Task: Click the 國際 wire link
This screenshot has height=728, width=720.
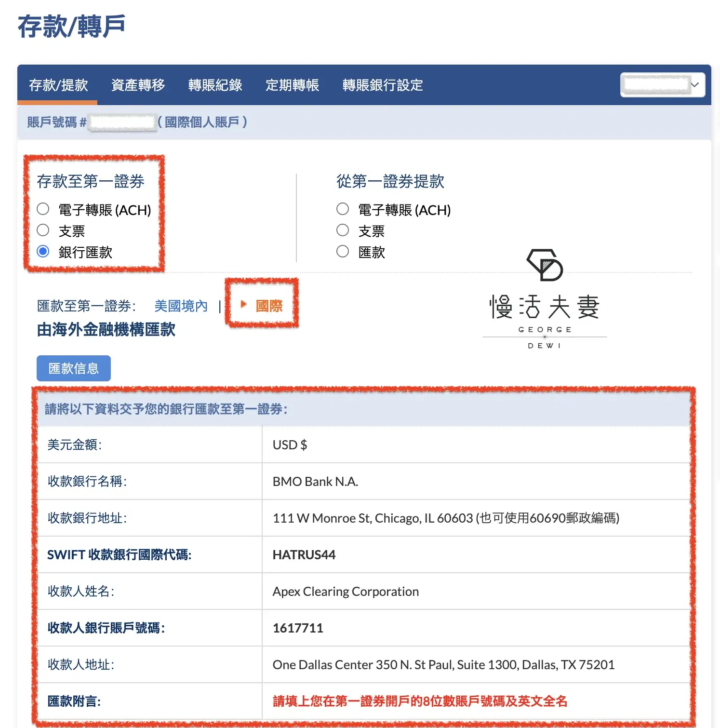Action: tap(269, 306)
